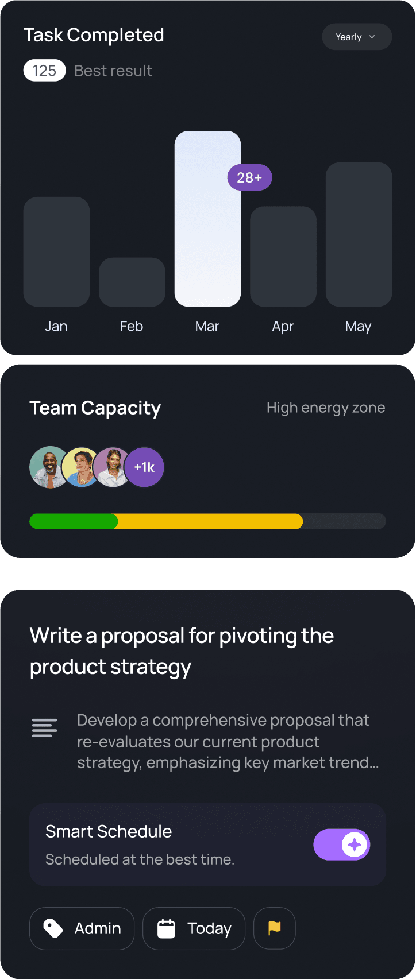Click the first team member avatar
This screenshot has width=416, height=980.
pos(49,467)
